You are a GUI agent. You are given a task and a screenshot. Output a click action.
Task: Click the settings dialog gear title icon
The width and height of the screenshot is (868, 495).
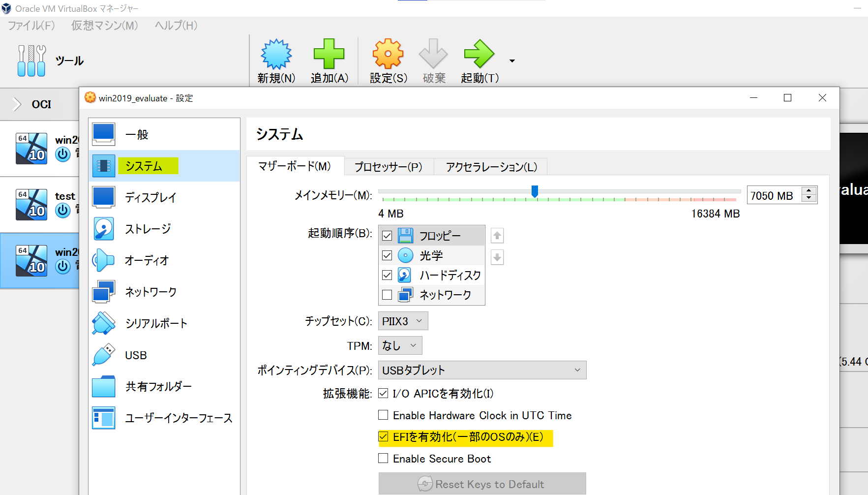click(90, 97)
